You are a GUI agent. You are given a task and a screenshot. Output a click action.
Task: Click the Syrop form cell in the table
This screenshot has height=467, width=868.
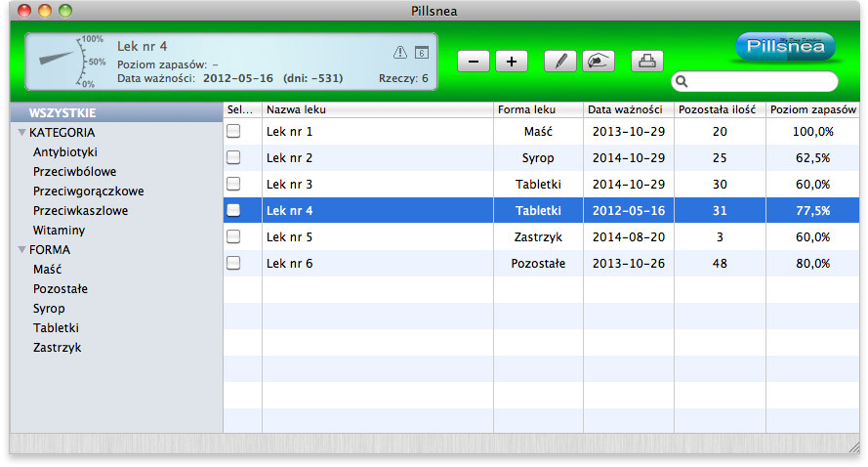pos(538,158)
